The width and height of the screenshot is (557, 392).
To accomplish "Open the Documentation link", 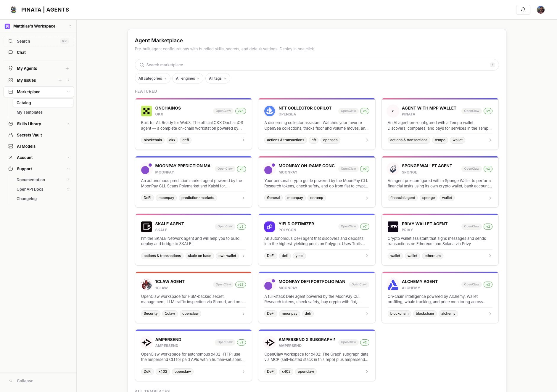I will point(31,180).
